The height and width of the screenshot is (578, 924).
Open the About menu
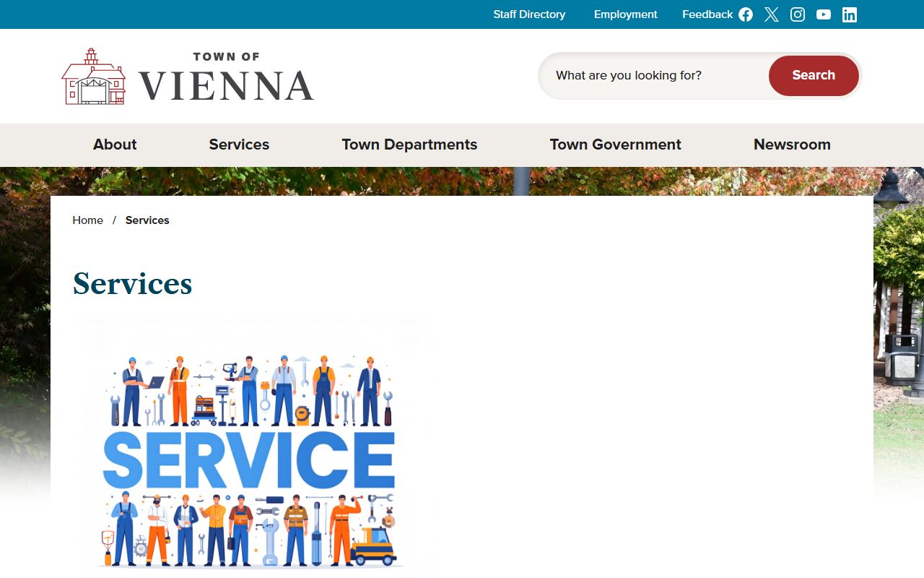coord(115,144)
